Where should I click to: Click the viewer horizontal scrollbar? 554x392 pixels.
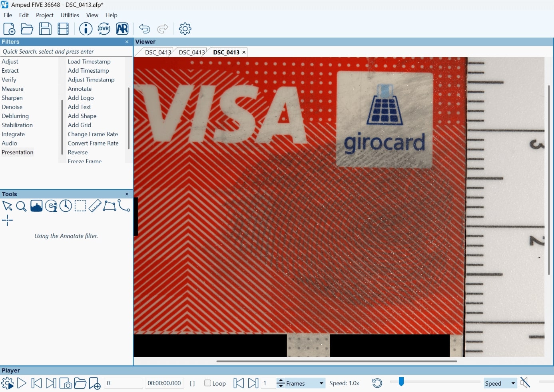(337, 361)
